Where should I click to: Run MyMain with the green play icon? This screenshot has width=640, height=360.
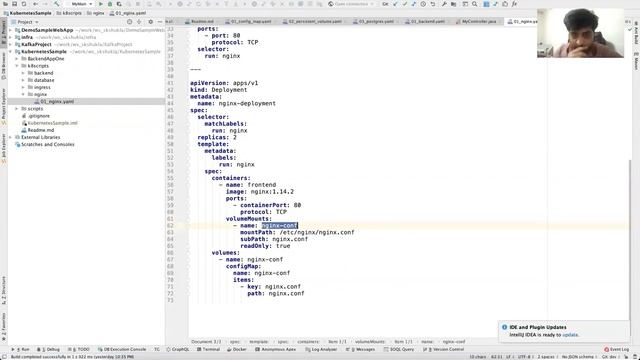click(x=101, y=4)
